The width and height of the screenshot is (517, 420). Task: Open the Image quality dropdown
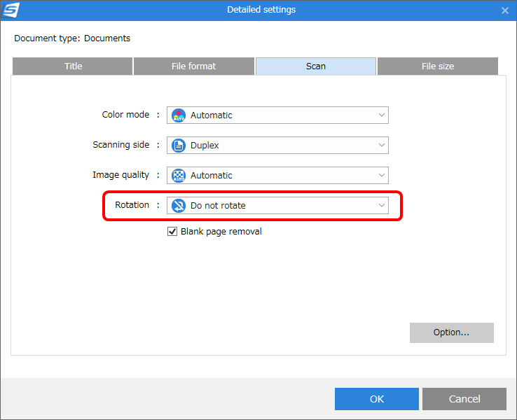click(277, 176)
